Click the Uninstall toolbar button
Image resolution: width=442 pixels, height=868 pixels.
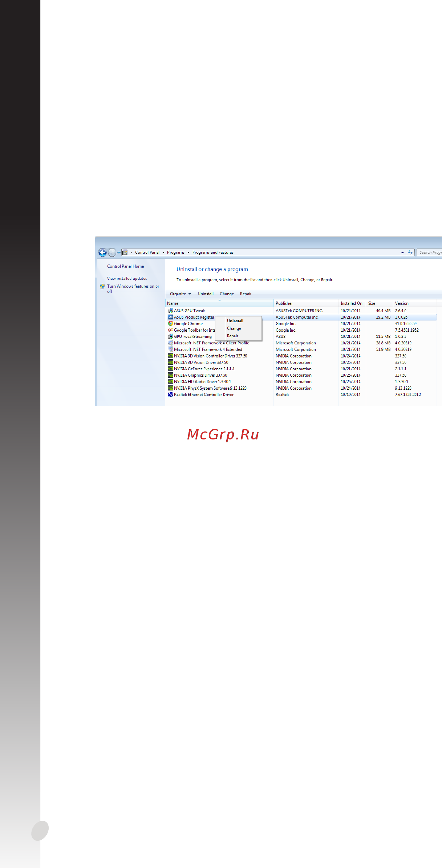pos(206,294)
